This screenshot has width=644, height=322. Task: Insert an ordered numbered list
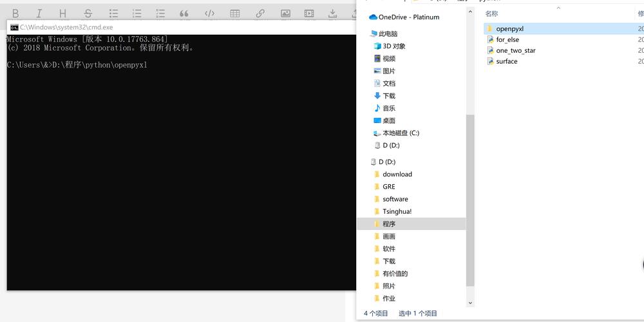click(137, 14)
